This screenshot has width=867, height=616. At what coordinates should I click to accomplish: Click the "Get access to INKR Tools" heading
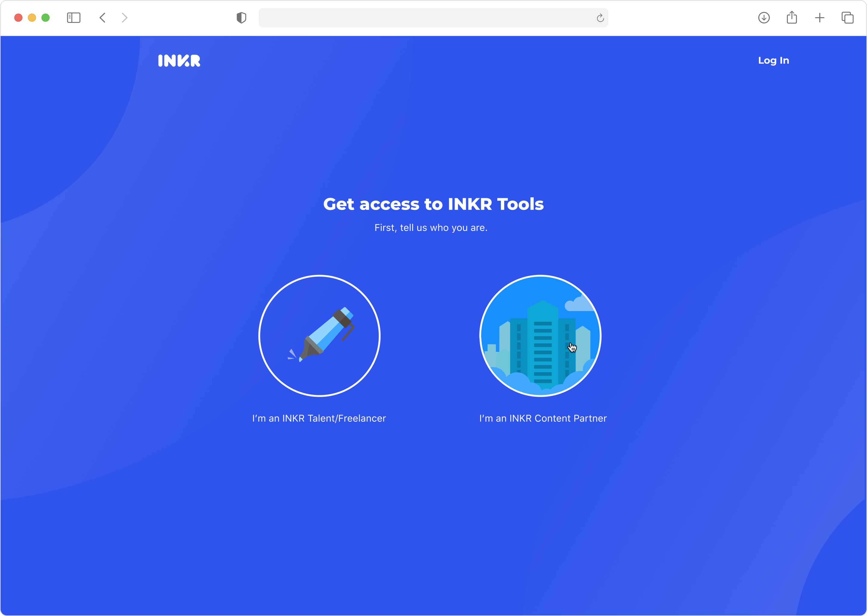point(433,204)
